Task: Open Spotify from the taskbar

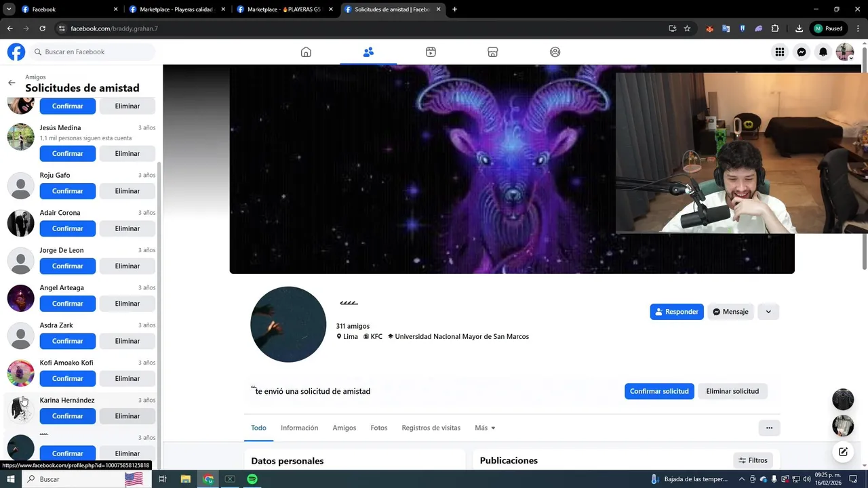Action: tap(252, 479)
